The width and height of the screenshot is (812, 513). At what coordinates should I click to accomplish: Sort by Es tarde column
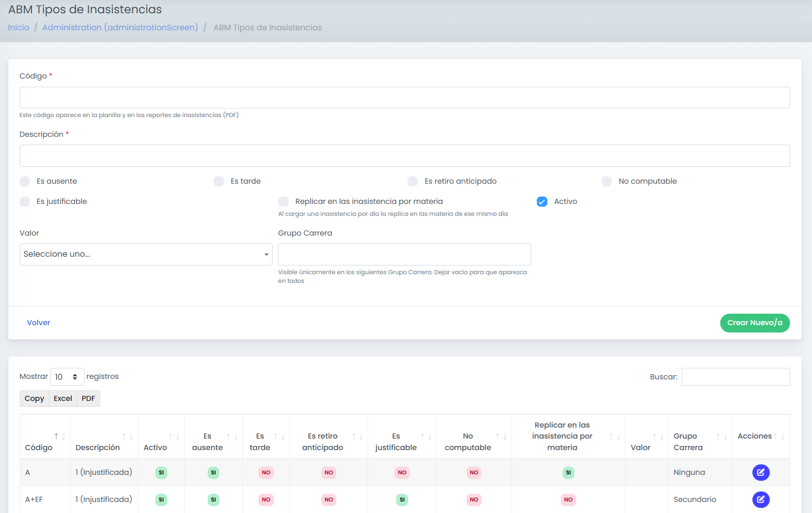[266, 436]
